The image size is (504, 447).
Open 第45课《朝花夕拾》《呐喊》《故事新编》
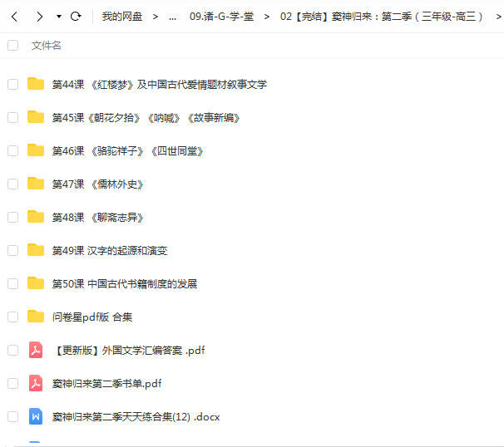[x=146, y=118]
